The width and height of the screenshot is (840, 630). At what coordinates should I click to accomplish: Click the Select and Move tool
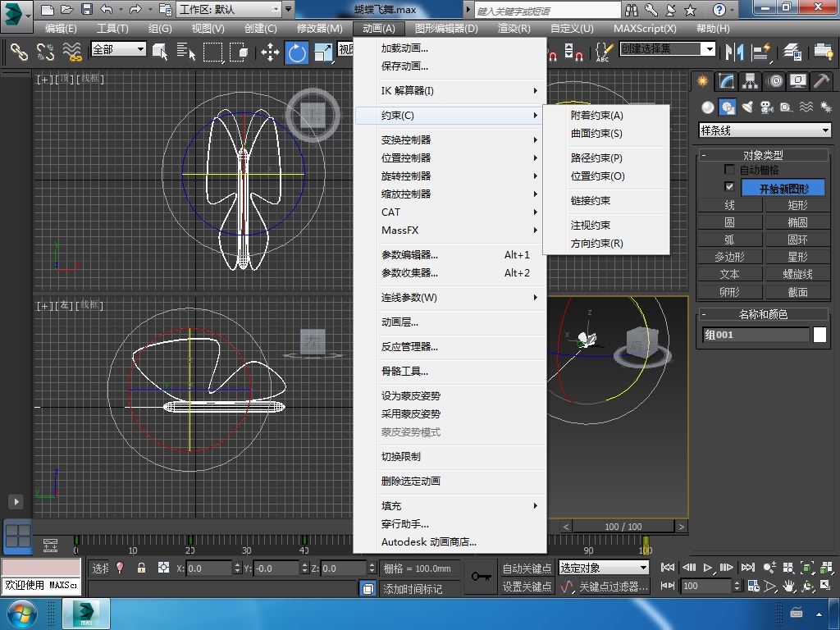pyautogui.click(x=270, y=52)
